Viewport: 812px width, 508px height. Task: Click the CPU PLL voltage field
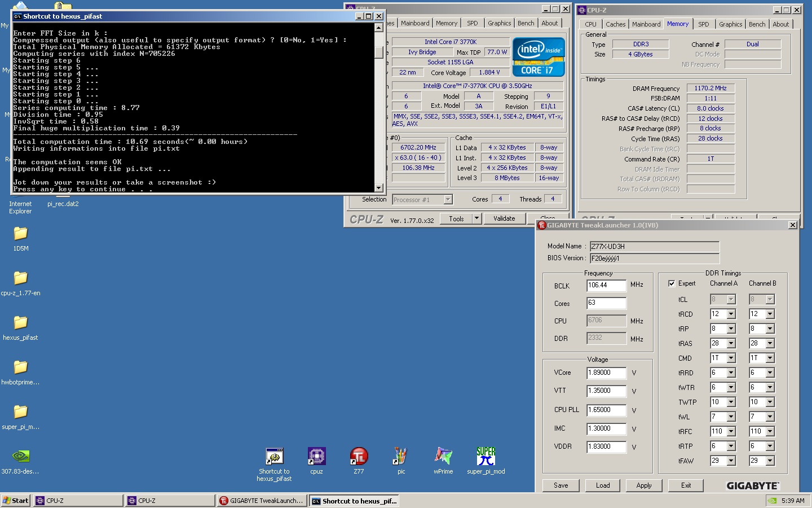[x=606, y=410]
